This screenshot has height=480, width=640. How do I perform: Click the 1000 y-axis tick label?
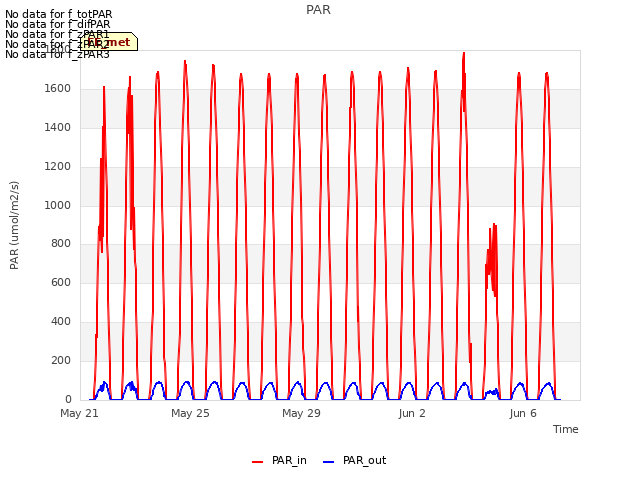click(x=58, y=205)
